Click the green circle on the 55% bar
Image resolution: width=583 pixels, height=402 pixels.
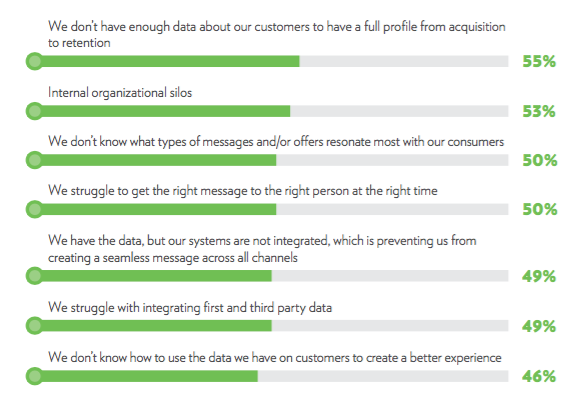click(35, 61)
